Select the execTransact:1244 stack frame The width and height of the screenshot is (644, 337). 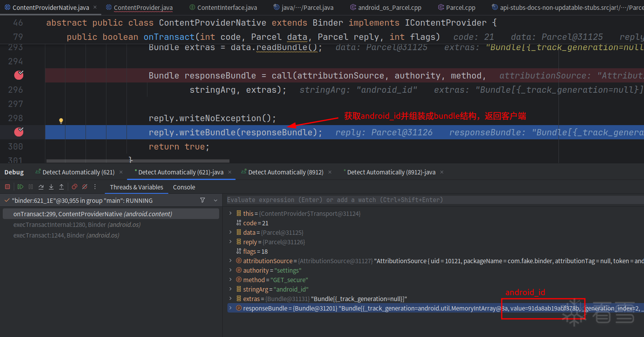(111, 235)
